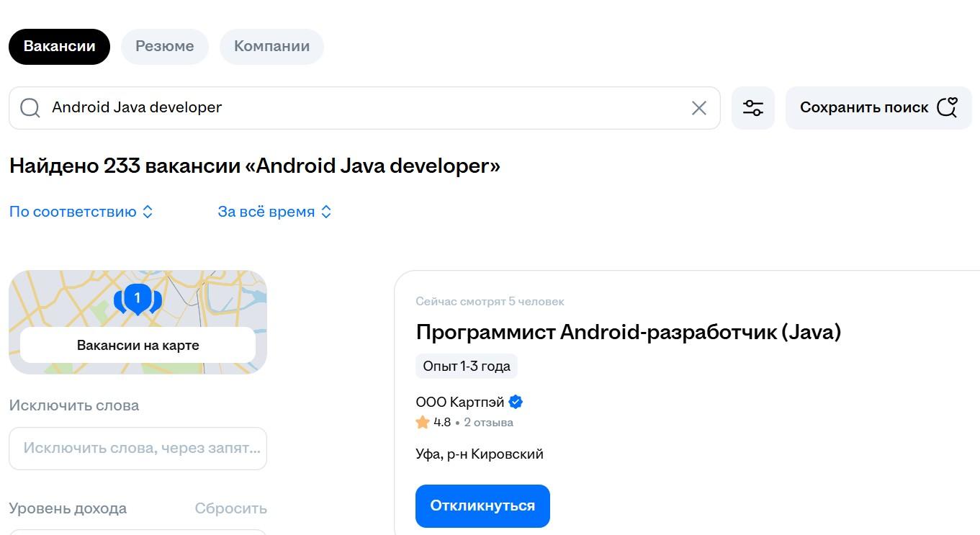The image size is (980, 535).
Task: Open Вакансии на карте map view
Action: [138, 345]
